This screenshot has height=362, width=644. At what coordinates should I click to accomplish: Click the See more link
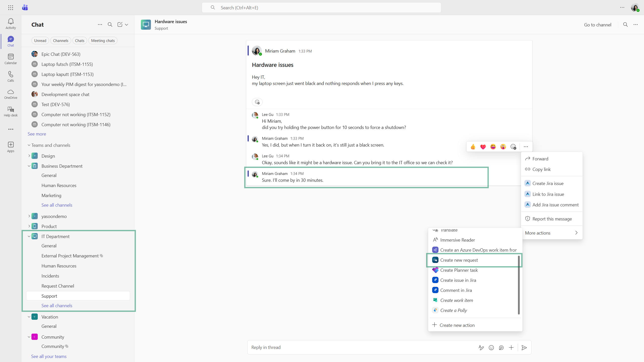point(37,134)
